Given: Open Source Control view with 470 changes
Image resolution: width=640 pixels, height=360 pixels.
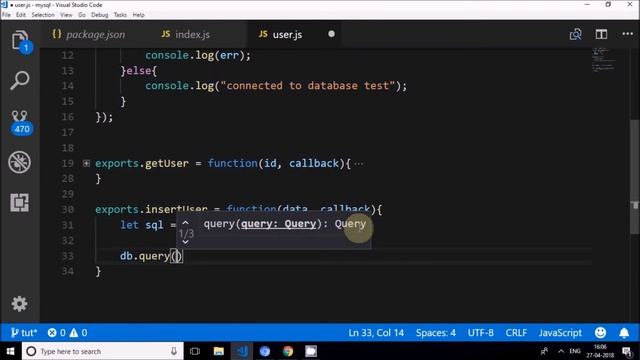Looking at the screenshot, I should [20, 122].
